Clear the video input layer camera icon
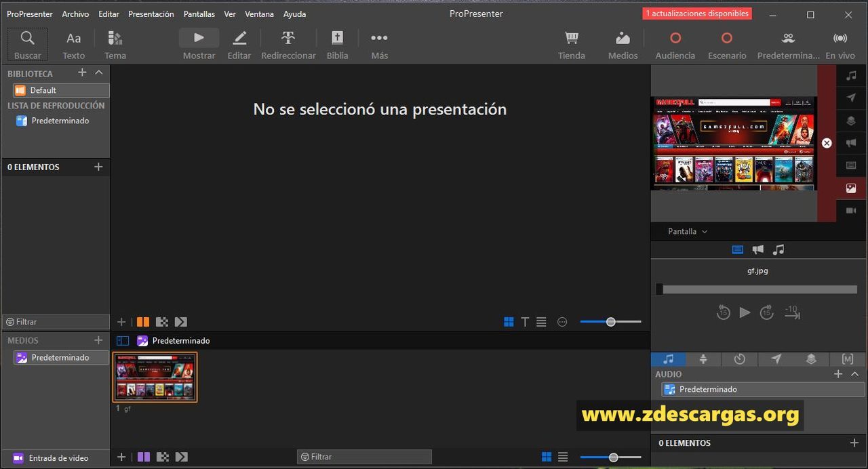The width and height of the screenshot is (868, 469). (x=851, y=211)
